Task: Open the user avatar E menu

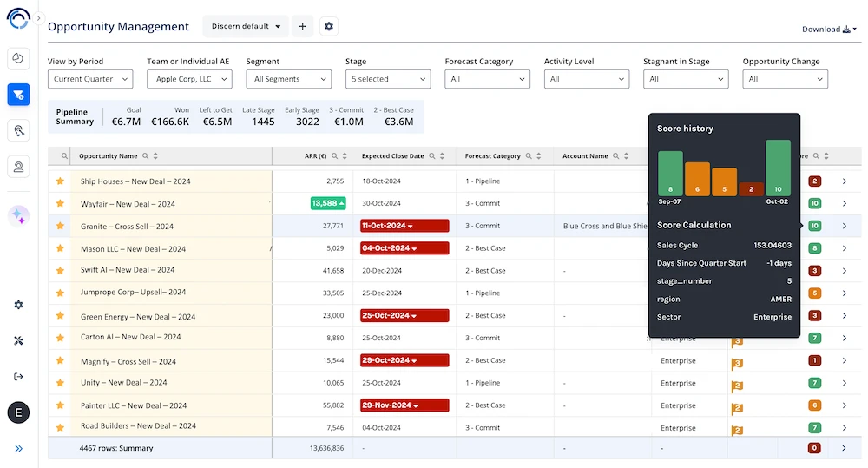Action: click(18, 412)
